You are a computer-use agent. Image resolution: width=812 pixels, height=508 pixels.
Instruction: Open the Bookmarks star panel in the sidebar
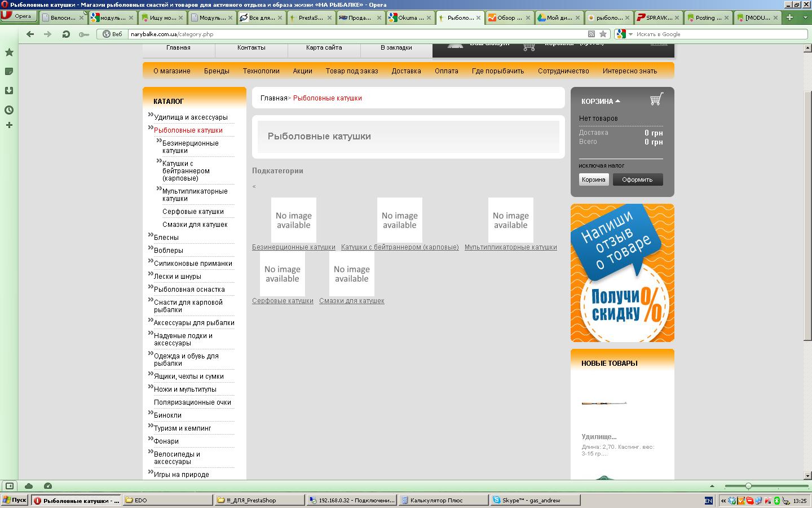(9, 52)
